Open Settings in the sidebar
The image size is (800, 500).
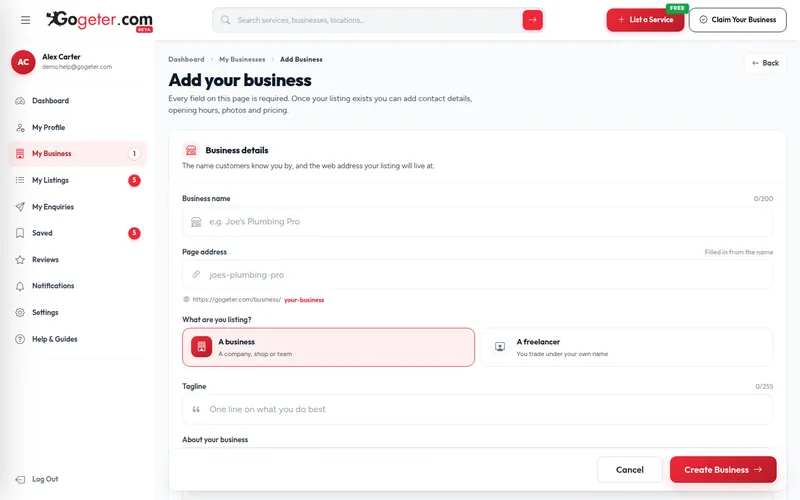pos(78,312)
